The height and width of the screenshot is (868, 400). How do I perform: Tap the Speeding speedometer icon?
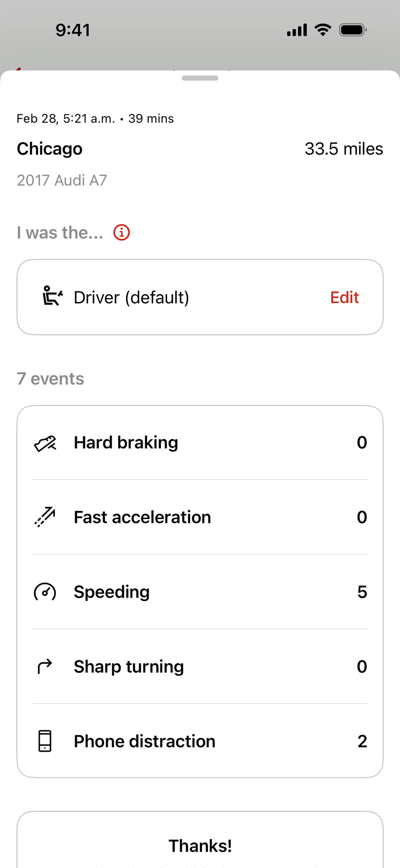[45, 592]
